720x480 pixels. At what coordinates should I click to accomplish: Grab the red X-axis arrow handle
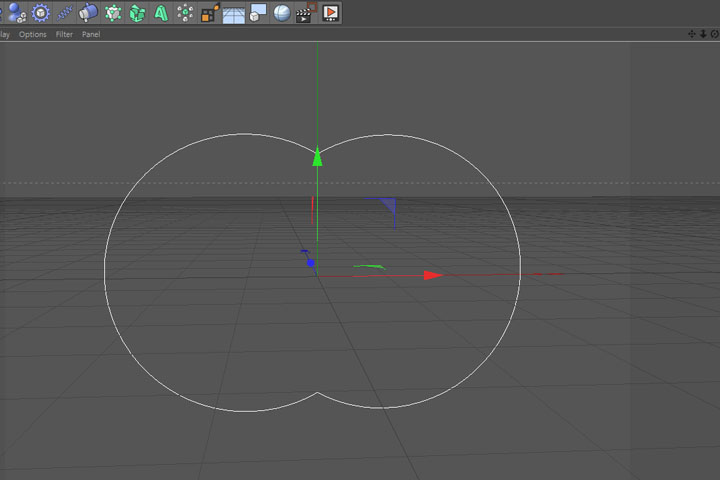tap(433, 275)
